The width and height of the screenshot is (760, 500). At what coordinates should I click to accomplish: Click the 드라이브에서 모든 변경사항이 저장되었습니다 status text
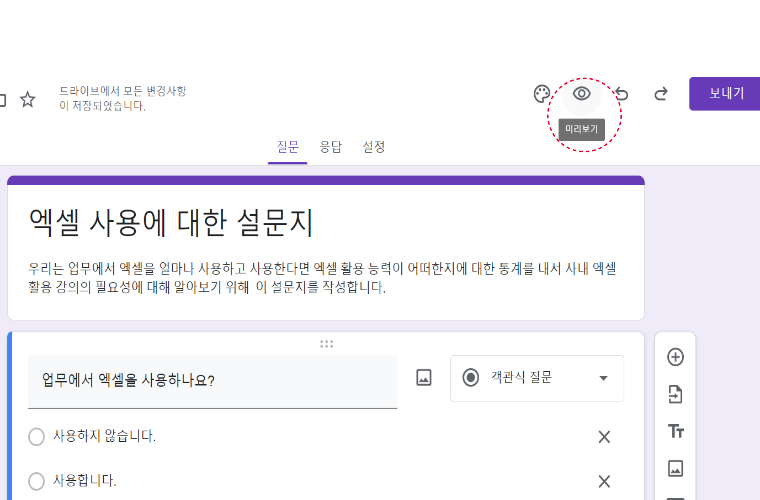123,98
